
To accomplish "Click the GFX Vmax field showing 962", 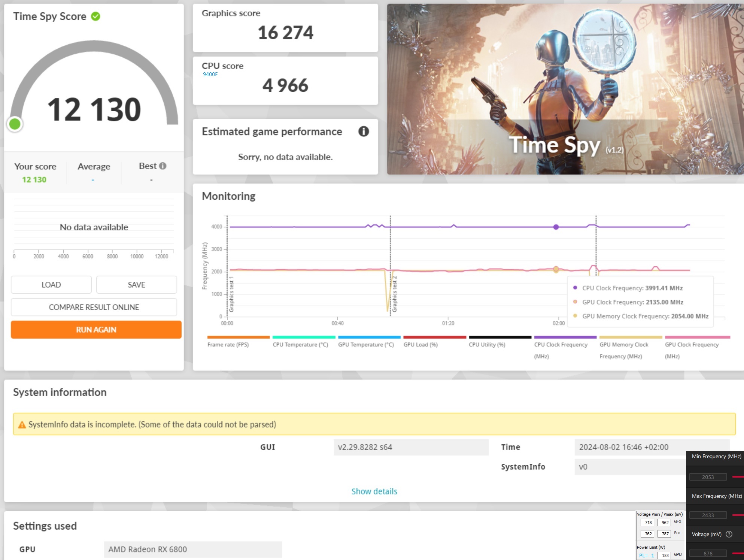I will (x=665, y=523).
